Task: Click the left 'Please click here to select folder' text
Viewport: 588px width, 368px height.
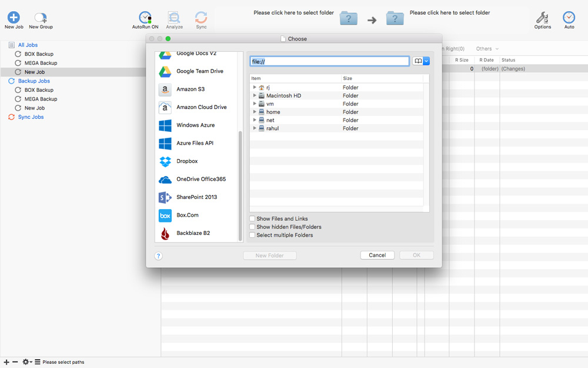Action: tap(293, 13)
